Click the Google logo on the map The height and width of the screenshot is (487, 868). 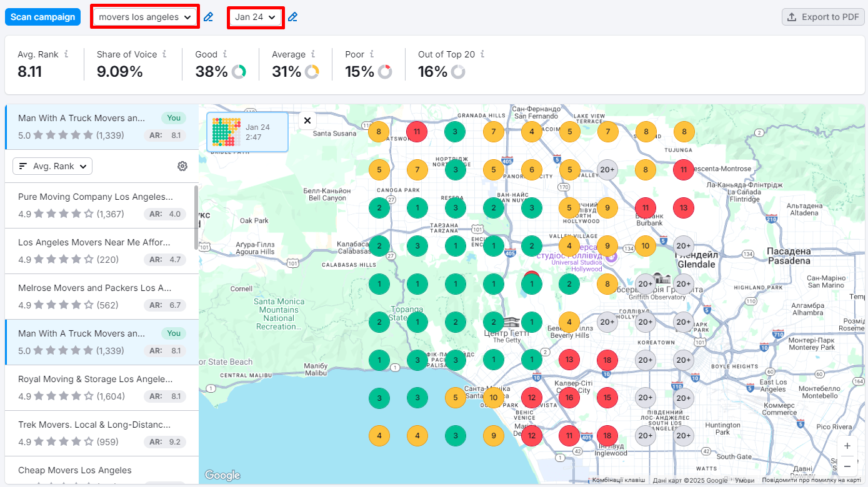pyautogui.click(x=222, y=475)
